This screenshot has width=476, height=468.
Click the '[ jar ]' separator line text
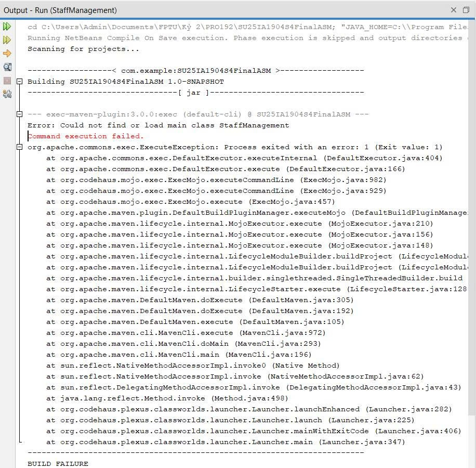click(196, 93)
